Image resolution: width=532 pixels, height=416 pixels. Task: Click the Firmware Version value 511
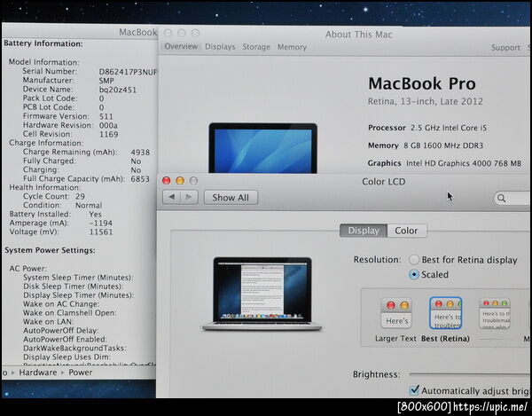(x=106, y=116)
